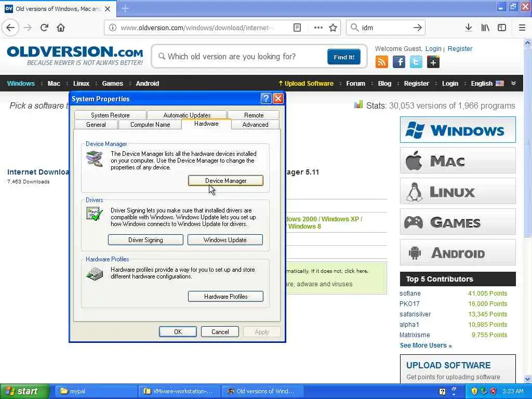Screen dimensions: 532x399
Task: Open the library bookshelf icon
Action: (x=485, y=28)
